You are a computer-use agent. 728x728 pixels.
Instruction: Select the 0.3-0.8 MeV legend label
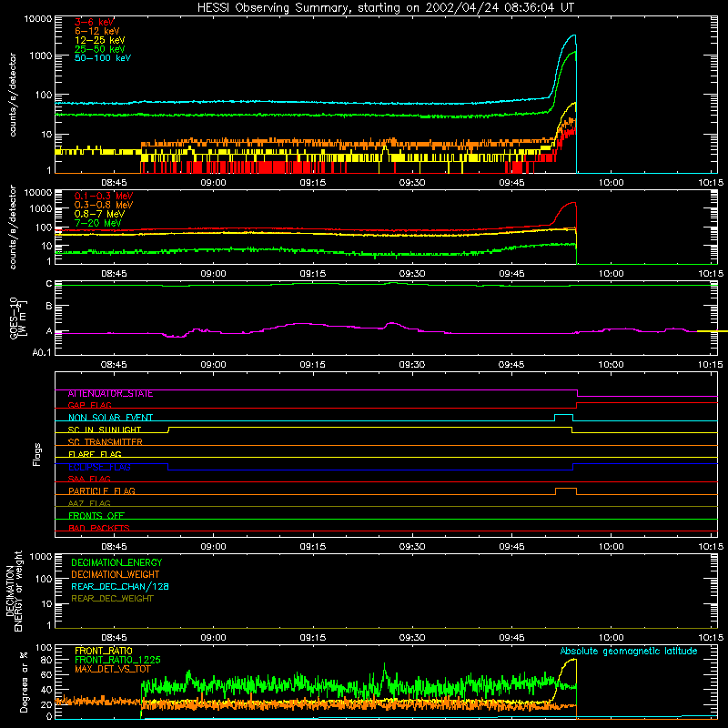click(x=104, y=205)
